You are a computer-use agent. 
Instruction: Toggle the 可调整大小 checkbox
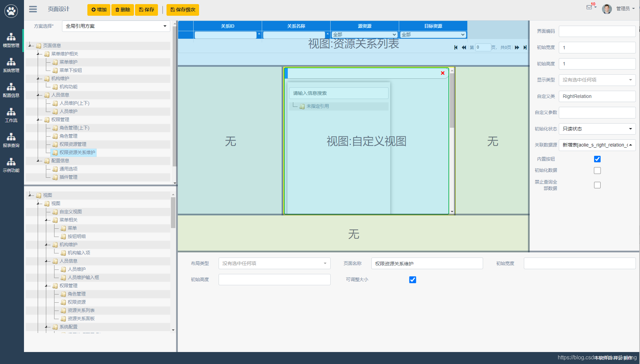tap(413, 280)
